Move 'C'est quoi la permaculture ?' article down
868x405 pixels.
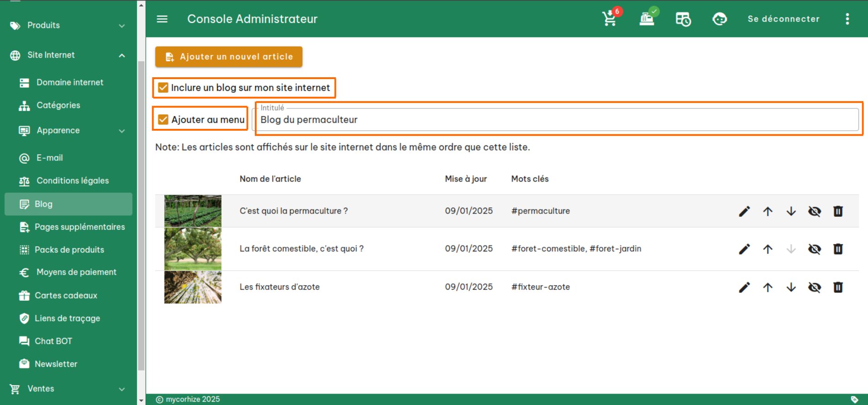pos(791,211)
